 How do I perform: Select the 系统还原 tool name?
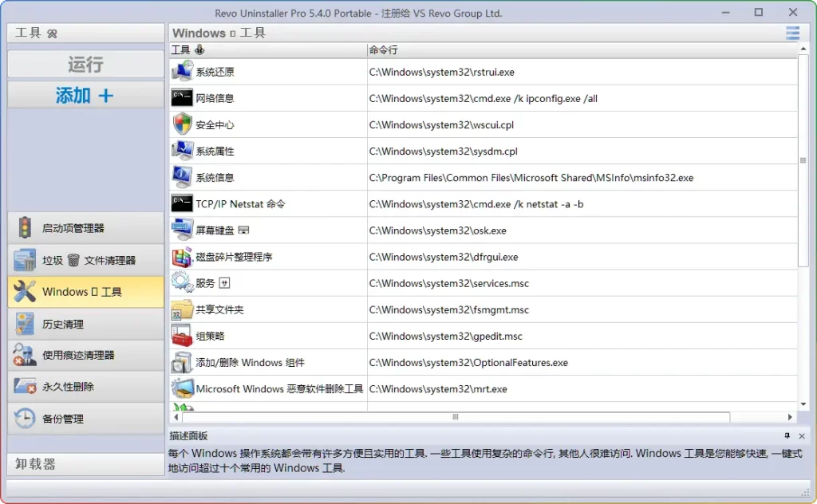point(215,72)
